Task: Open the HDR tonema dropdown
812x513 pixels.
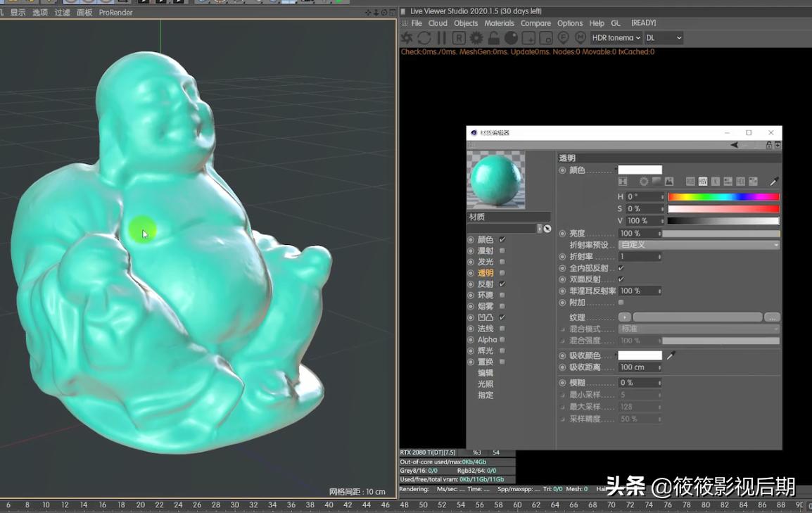Action: [616, 38]
